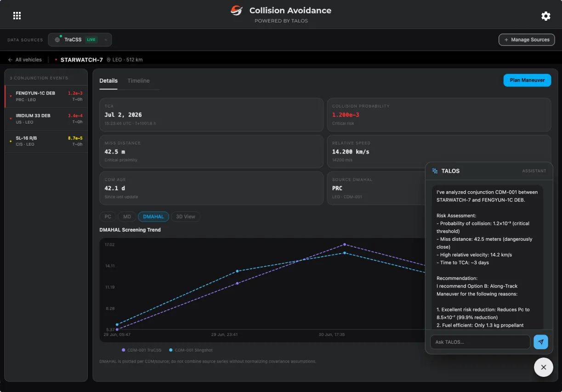Viewport: 562px width, 392px height.
Task: Open the Details tab
Action: click(108, 81)
